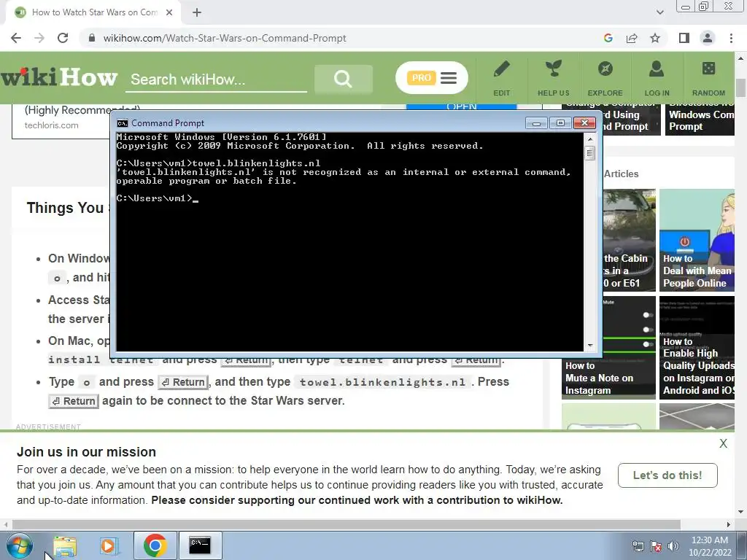
Task: Click the Command Prompt scrollbar thumb
Action: [x=589, y=153]
